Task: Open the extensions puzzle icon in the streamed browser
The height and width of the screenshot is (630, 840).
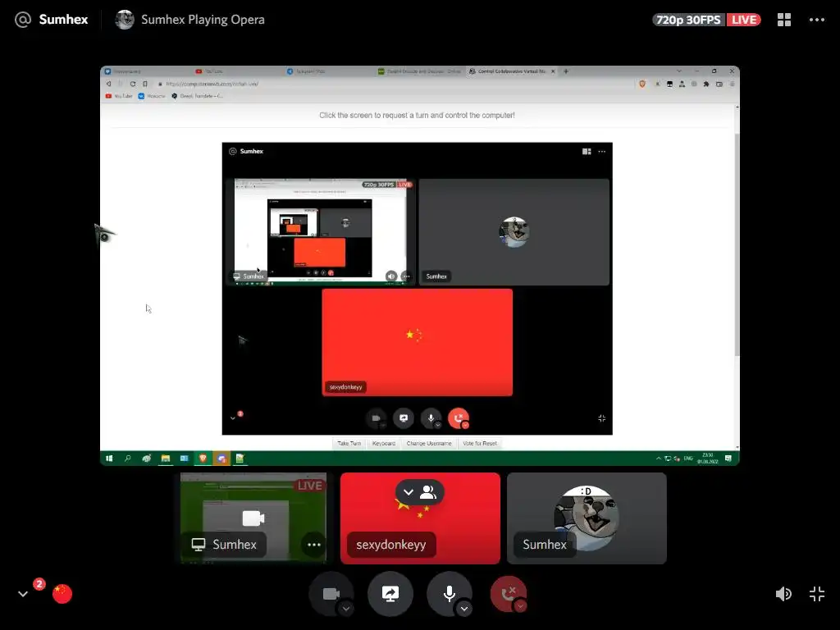Action: (706, 84)
